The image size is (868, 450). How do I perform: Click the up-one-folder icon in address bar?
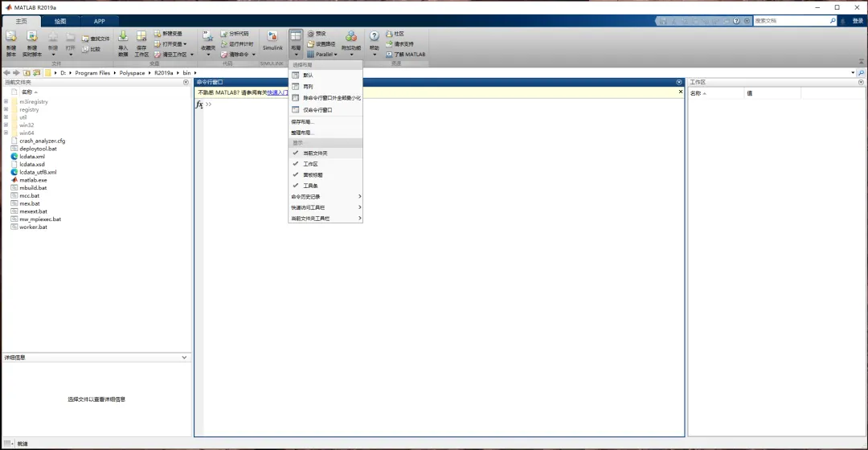27,73
